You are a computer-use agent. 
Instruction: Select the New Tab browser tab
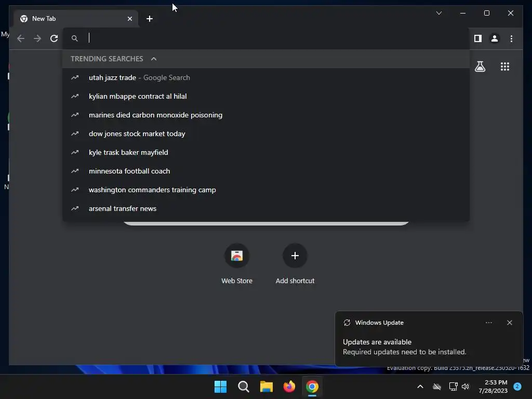coord(76,19)
